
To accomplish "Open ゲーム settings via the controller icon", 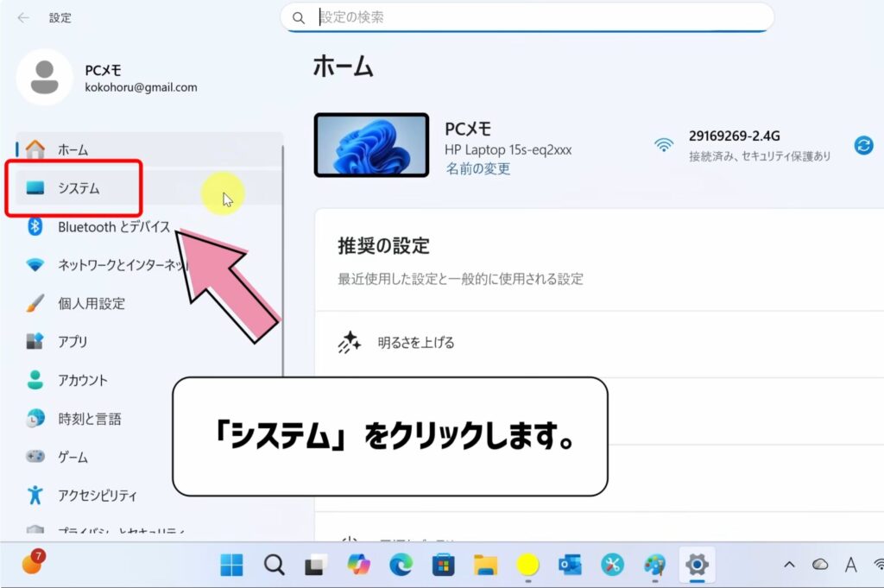I will pos(33,456).
